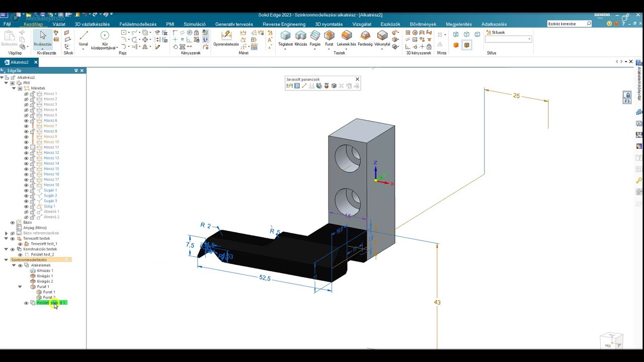Click the rectangle sketch tool icon

click(124, 33)
